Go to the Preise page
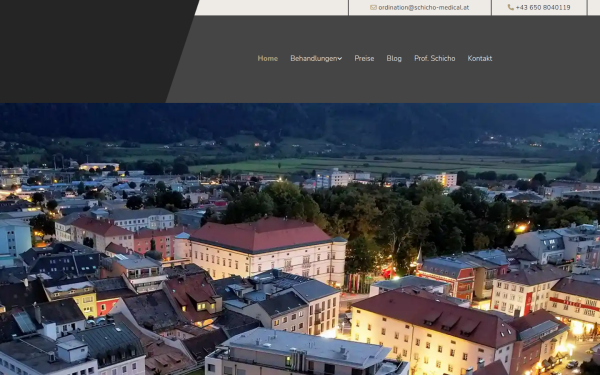 (x=364, y=59)
